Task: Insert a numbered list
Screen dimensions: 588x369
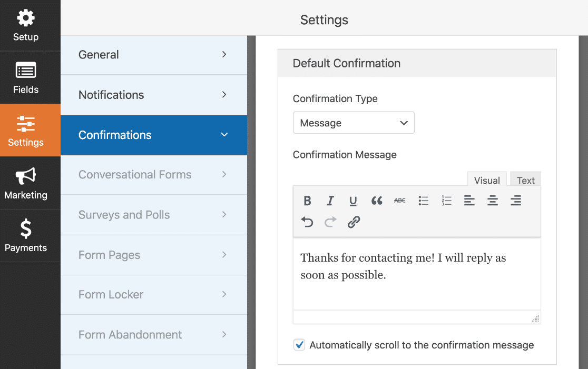Action: coord(446,201)
